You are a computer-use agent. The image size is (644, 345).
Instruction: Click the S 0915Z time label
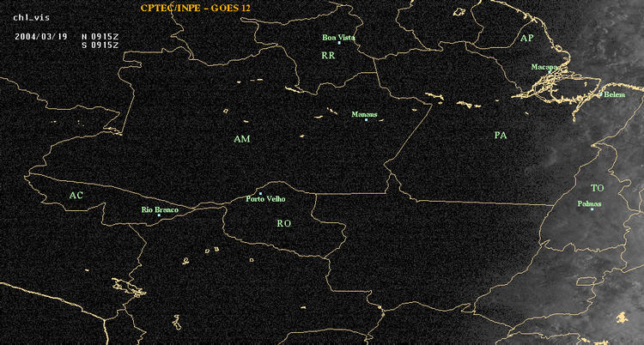[x=100, y=45]
